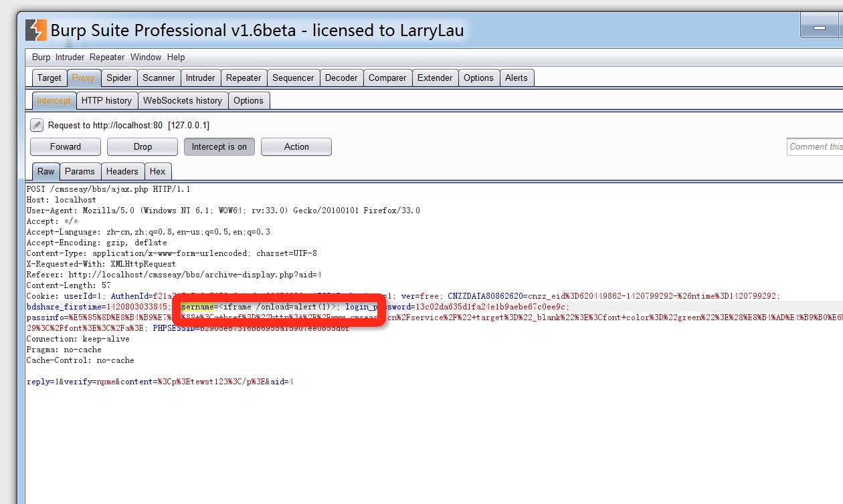This screenshot has width=843, height=504.
Task: Open the HTTP history sub-tab
Action: pos(107,100)
